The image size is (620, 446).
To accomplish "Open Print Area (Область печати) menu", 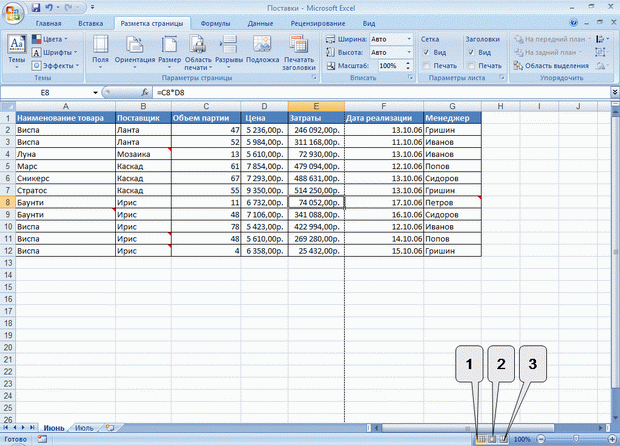I will pyautogui.click(x=198, y=52).
